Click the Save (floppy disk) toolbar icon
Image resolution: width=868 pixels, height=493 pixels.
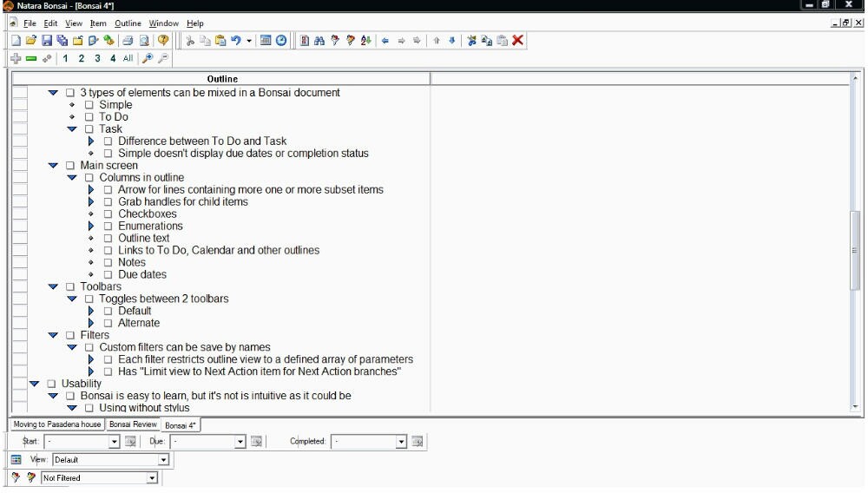click(x=47, y=41)
